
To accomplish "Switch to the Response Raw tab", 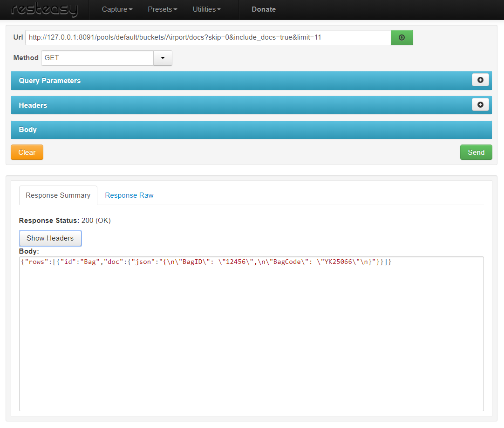I will coord(129,195).
